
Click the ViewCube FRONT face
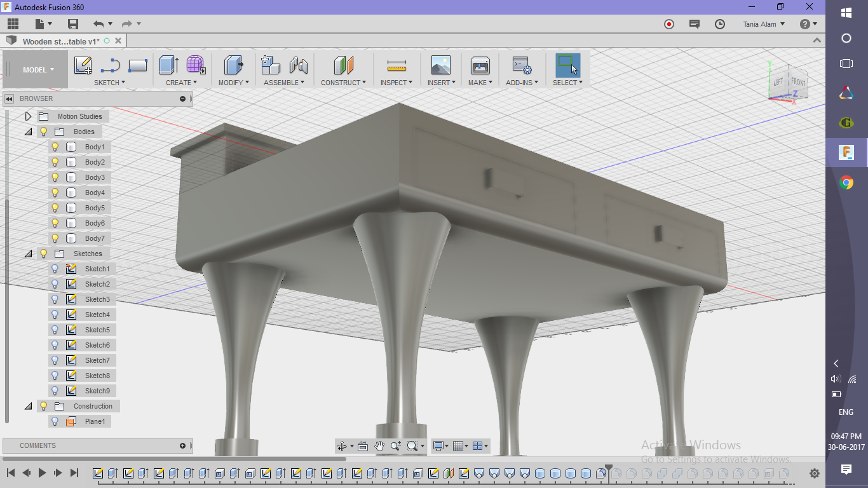click(x=797, y=81)
